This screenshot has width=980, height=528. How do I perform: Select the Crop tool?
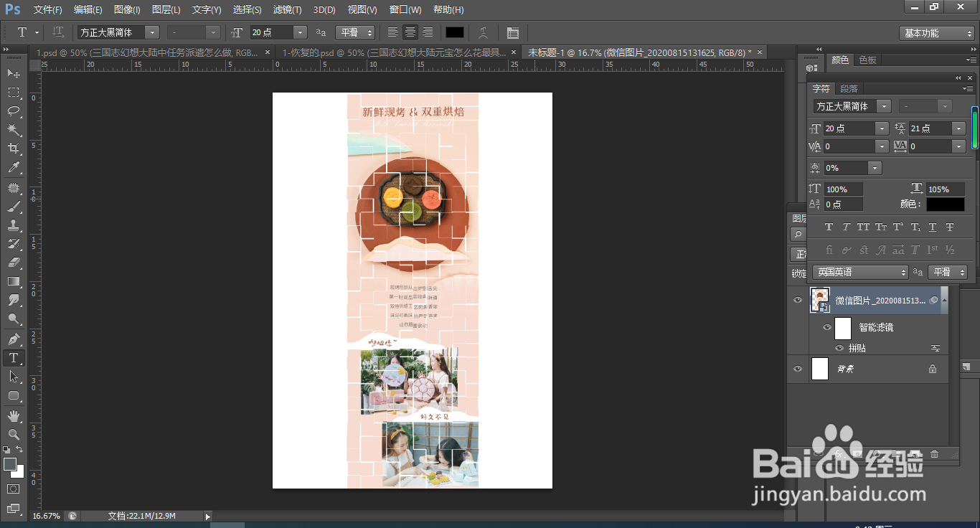[14, 148]
